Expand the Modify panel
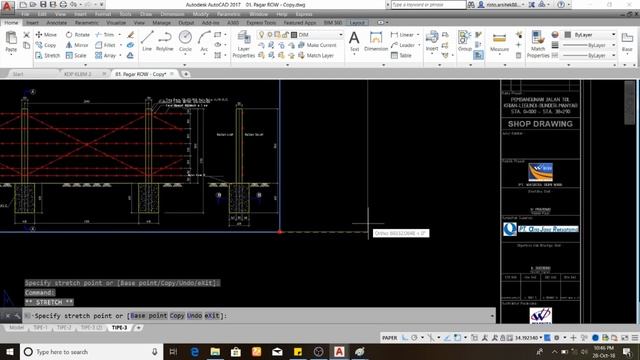This screenshot has width=640, height=360. pos(85,65)
